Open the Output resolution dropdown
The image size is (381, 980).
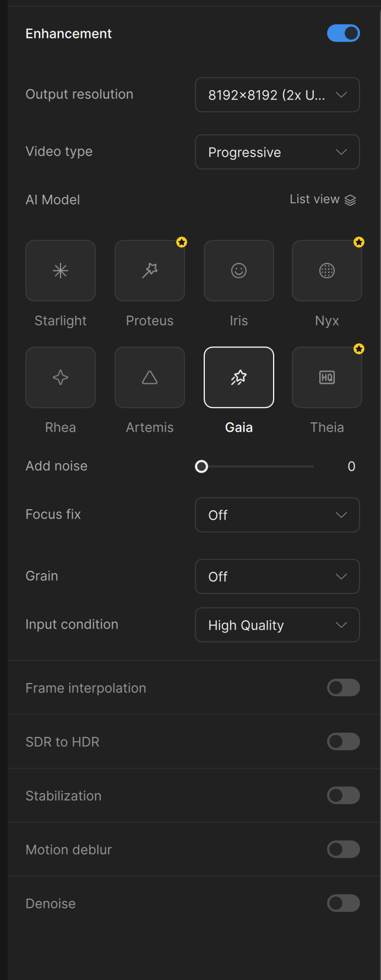point(277,95)
